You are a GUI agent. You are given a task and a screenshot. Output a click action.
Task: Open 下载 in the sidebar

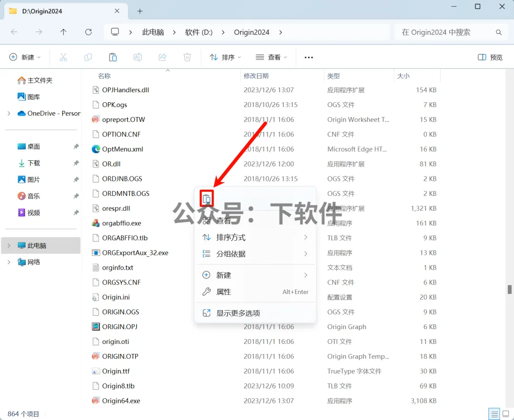point(29,163)
